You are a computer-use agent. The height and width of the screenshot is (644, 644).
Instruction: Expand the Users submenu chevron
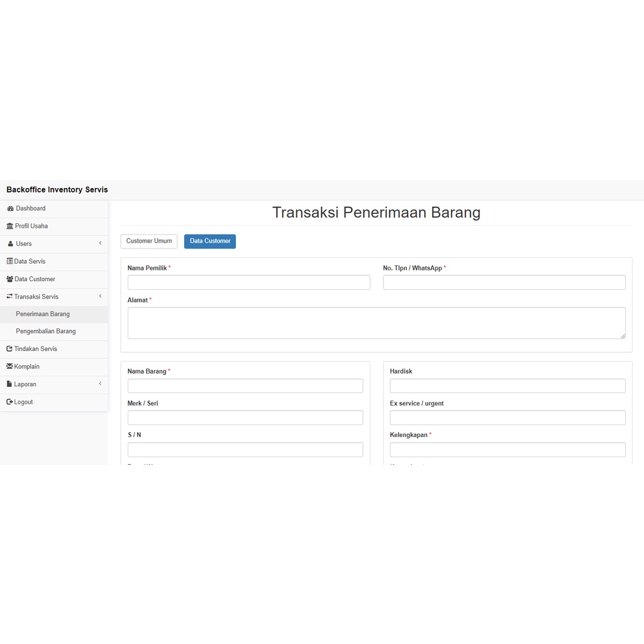pos(100,243)
